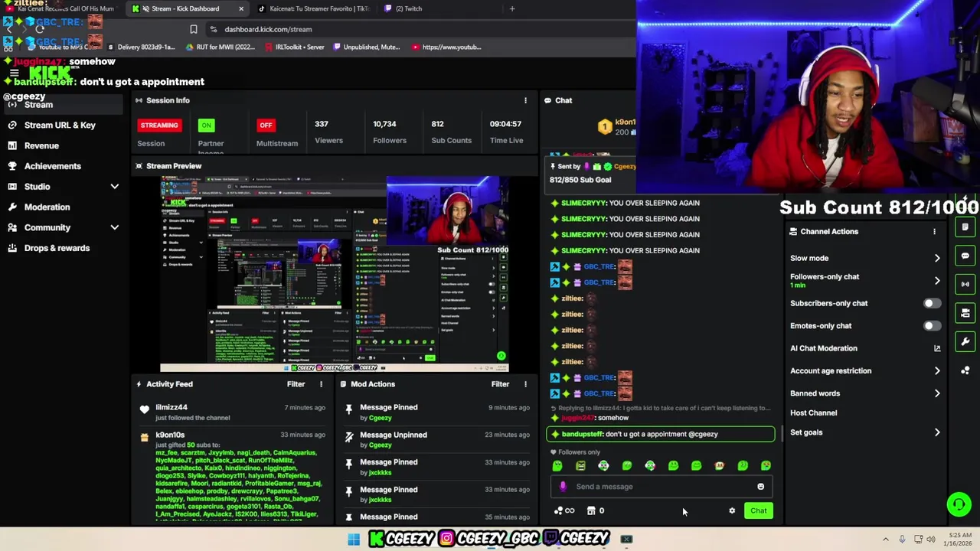
Task: Toggle the Partner ON indicator
Action: [x=206, y=125]
